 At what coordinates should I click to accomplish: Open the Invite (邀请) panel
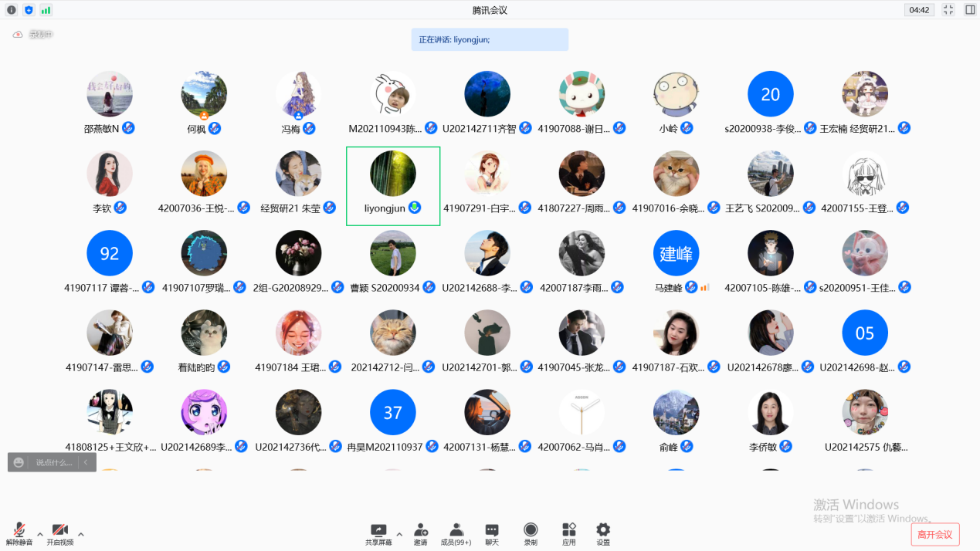[x=421, y=532]
